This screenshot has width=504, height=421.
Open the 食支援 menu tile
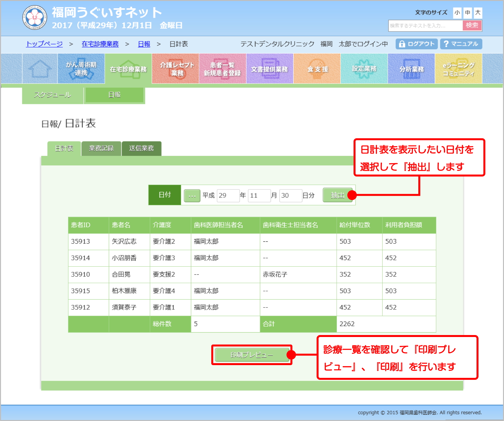(317, 69)
